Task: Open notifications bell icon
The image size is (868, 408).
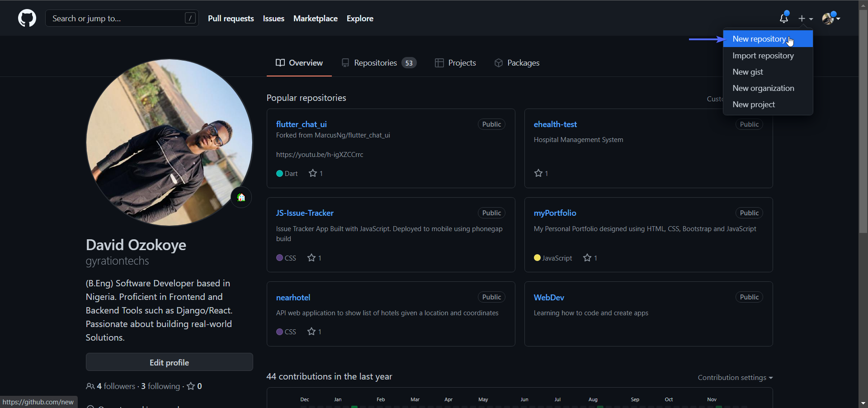Action: click(x=784, y=18)
